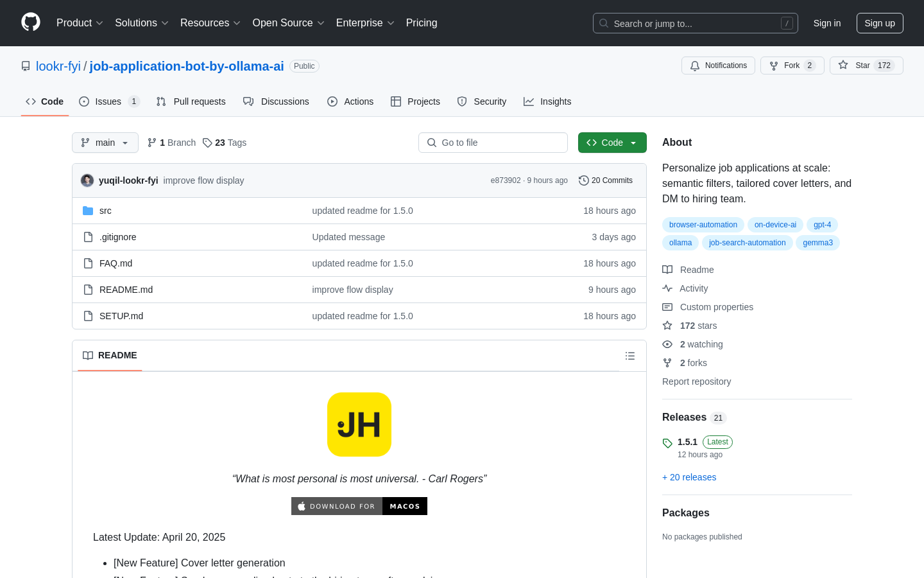Screen dimensions: 924x578
Task: Star this repository
Action: tap(866, 66)
